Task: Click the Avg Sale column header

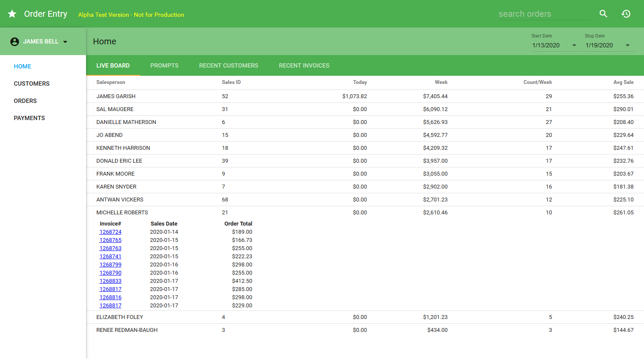Action: (x=623, y=82)
